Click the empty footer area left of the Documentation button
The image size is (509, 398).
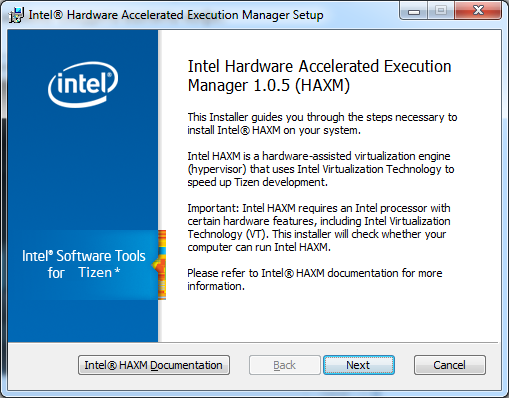tap(43, 365)
